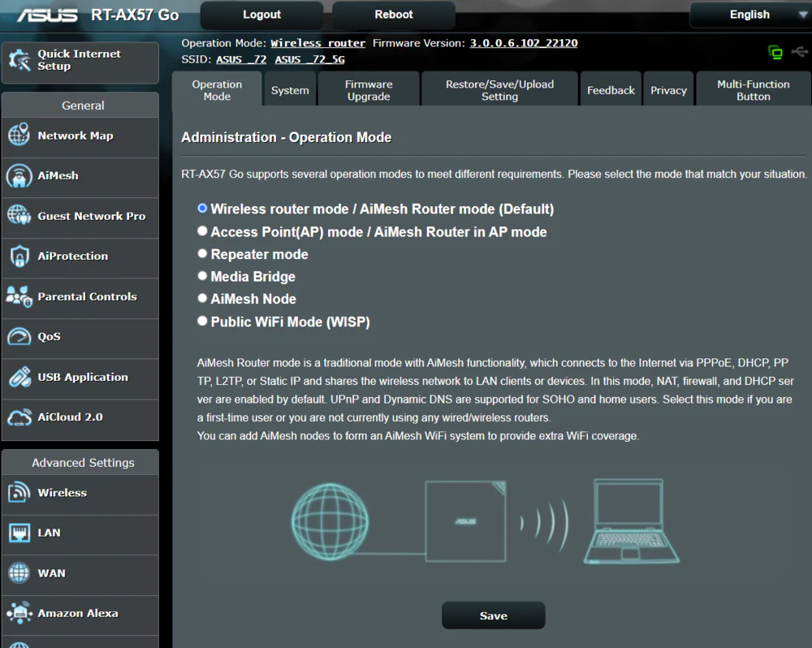Click the Guest Network Pro icon
This screenshot has width=812, height=648.
[x=19, y=215]
